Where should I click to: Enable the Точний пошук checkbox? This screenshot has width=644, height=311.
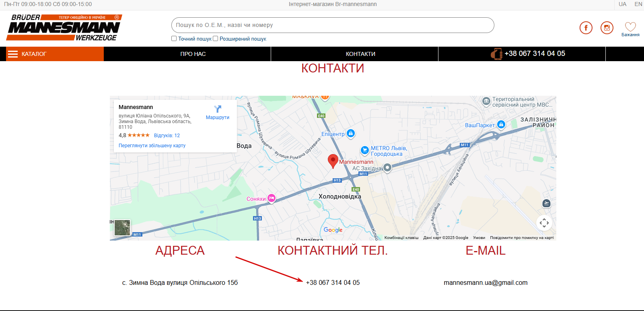point(174,39)
